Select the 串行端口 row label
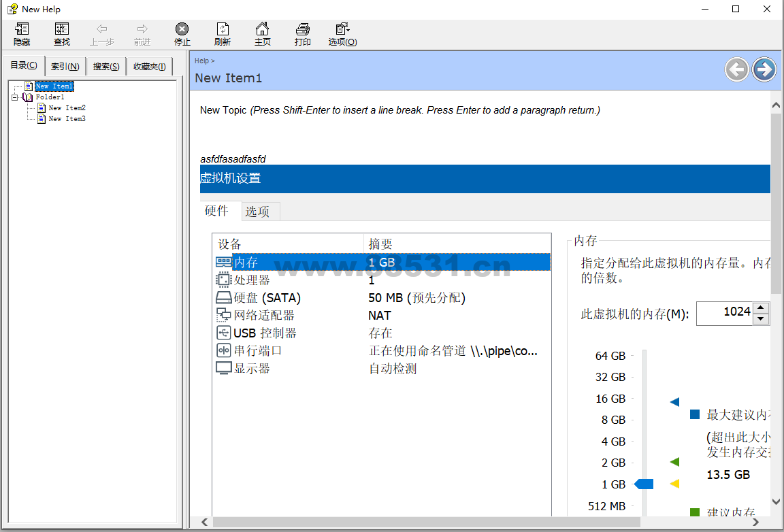Image resolution: width=784 pixels, height=532 pixels. pyautogui.click(x=258, y=351)
